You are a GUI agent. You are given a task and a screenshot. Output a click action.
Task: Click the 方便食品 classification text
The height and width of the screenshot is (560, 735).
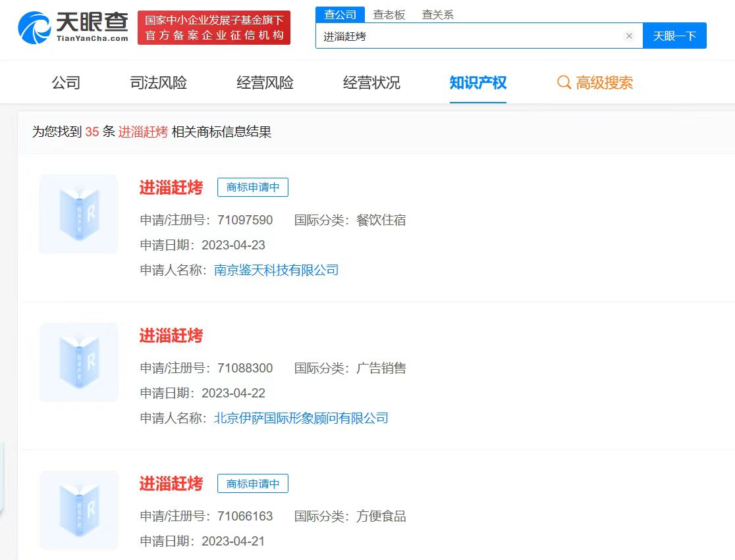381,516
